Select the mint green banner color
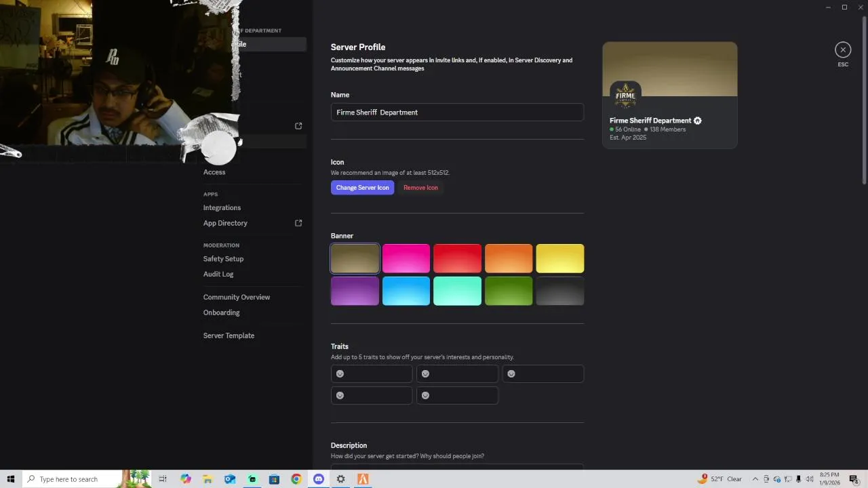 (x=457, y=291)
